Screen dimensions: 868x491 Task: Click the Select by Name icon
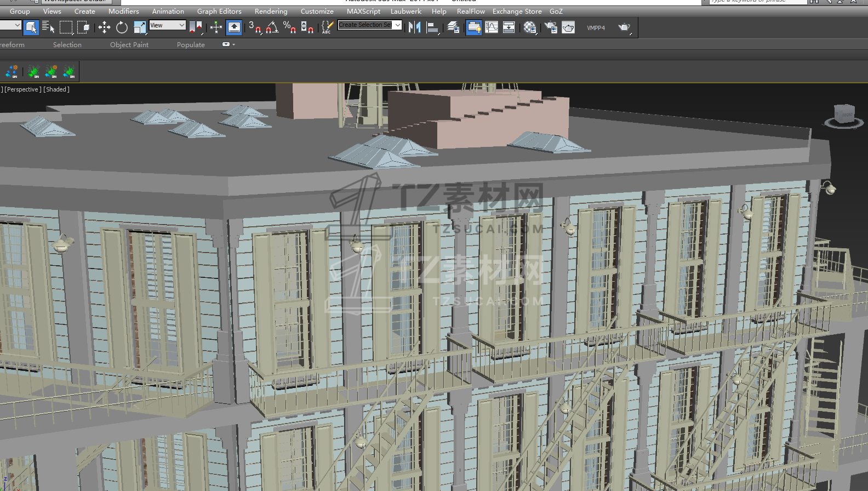48,27
